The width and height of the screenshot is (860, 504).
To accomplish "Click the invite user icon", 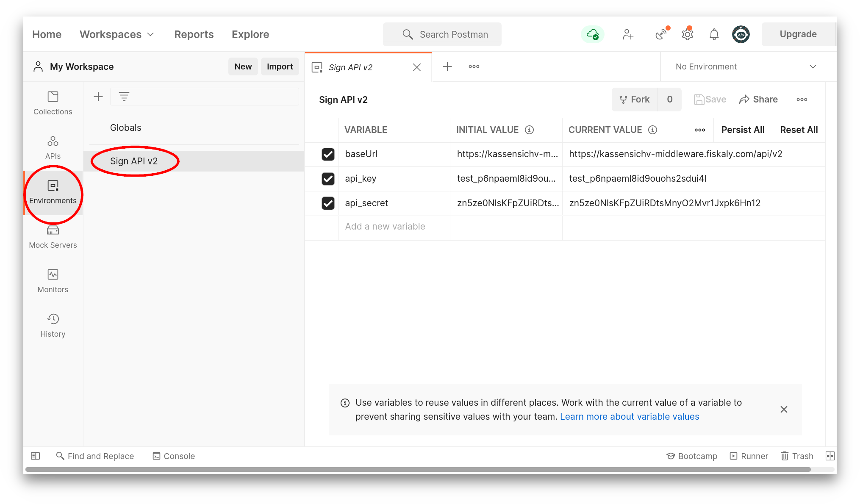I will coord(628,34).
